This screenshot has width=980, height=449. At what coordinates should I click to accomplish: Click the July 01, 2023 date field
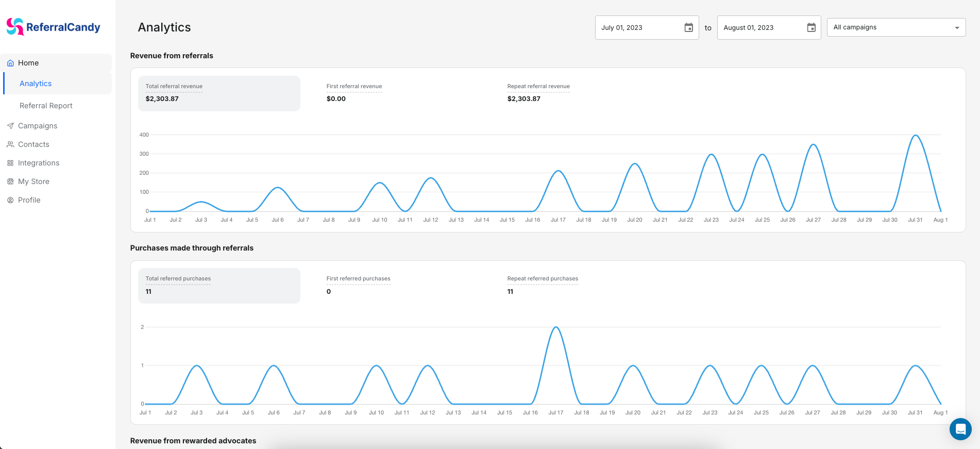pos(639,28)
